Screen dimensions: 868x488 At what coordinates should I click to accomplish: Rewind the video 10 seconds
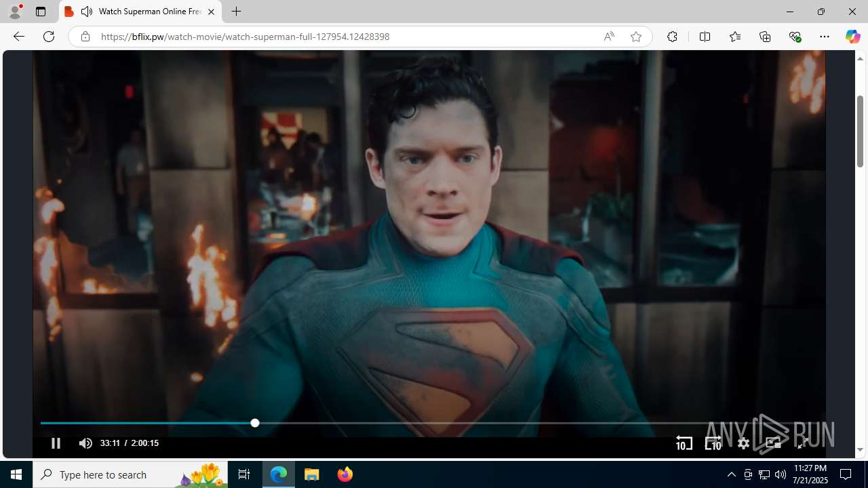tap(684, 443)
